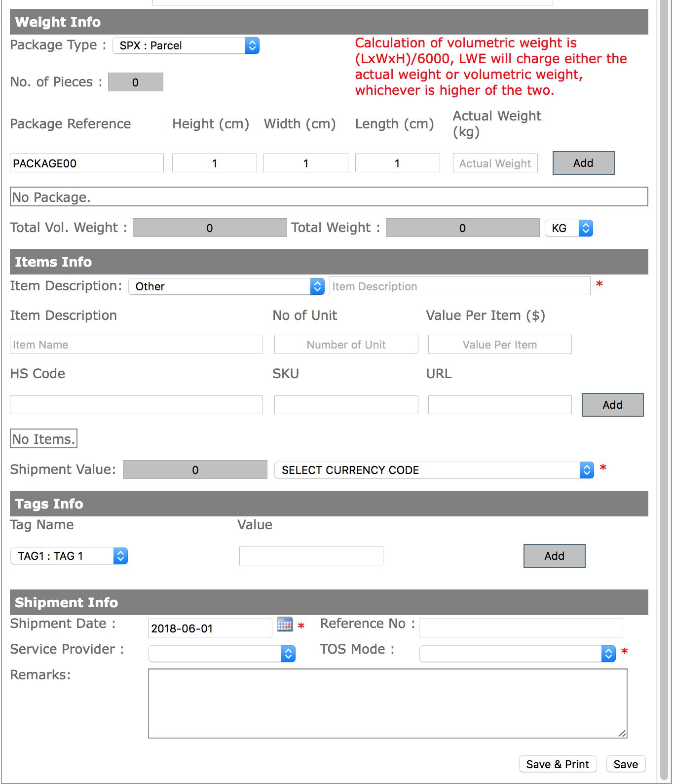Select a currency code from dropdown
This screenshot has width=674, height=784.
coord(434,470)
